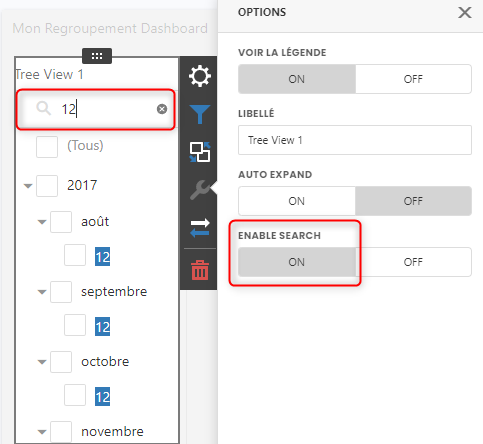Select day 12 under septembre
This screenshot has height=444, width=483.
click(x=102, y=327)
